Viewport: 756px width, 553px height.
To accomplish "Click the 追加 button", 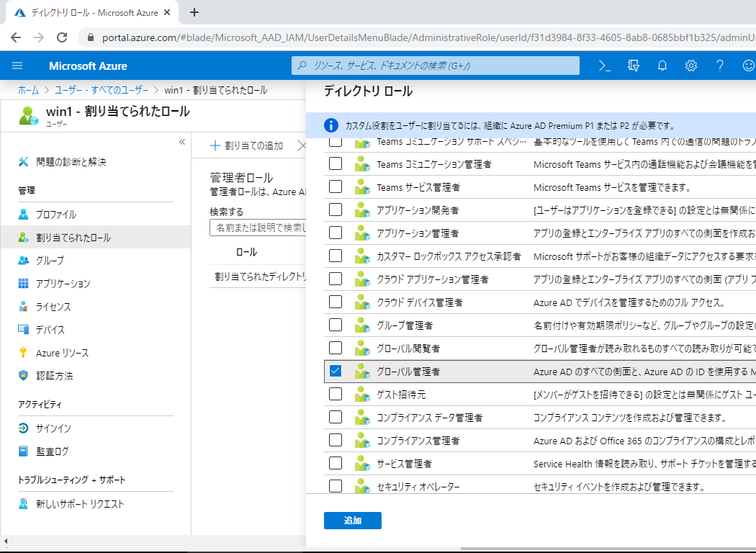I will [x=353, y=521].
